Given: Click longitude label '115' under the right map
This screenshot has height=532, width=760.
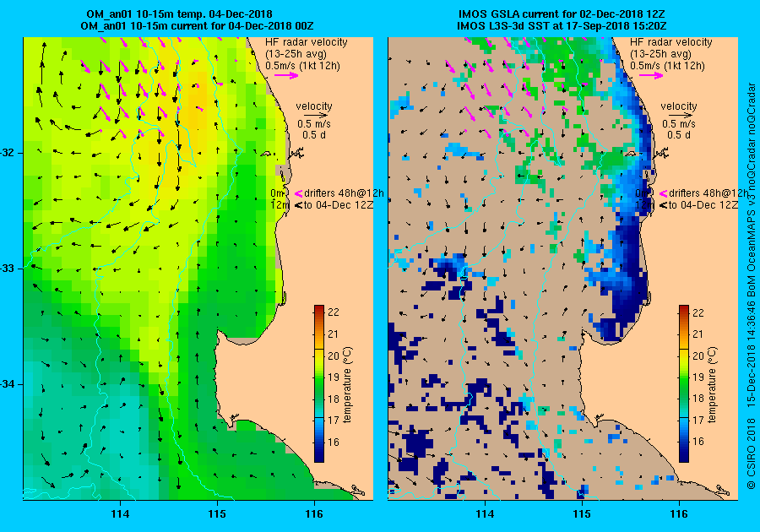Looking at the screenshot, I should point(582,514).
